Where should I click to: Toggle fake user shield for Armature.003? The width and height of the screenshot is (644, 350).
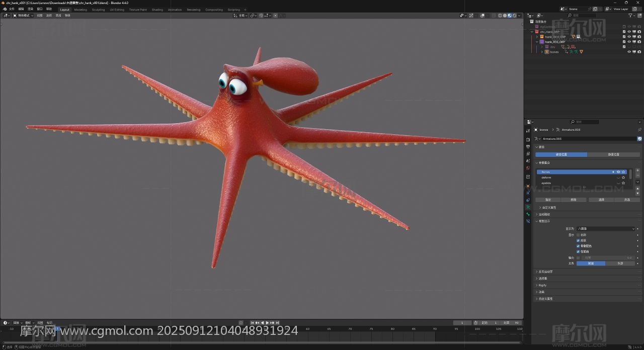pos(639,139)
